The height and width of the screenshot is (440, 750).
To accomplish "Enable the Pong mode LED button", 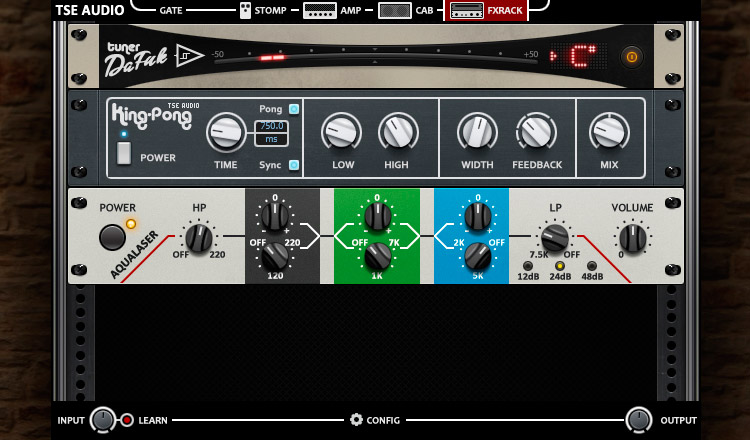I will click(x=294, y=109).
